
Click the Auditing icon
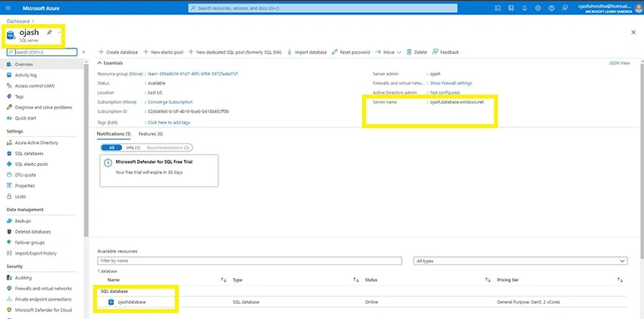point(9,278)
